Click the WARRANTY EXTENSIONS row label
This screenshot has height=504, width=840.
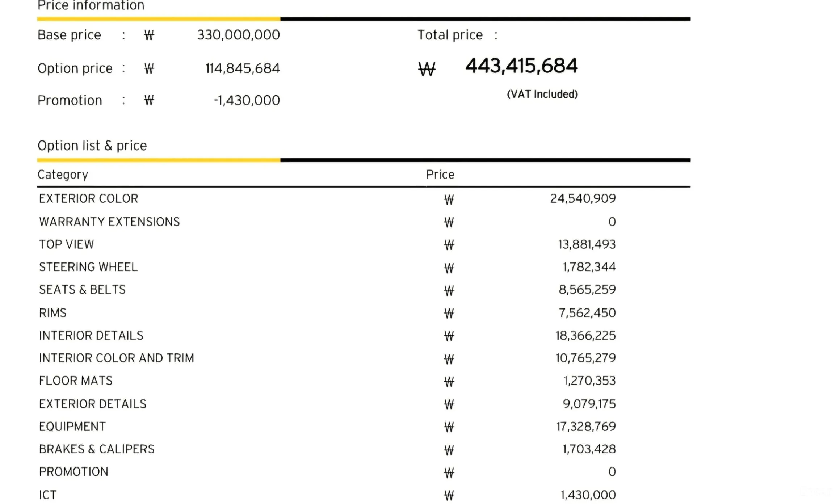coord(109,222)
